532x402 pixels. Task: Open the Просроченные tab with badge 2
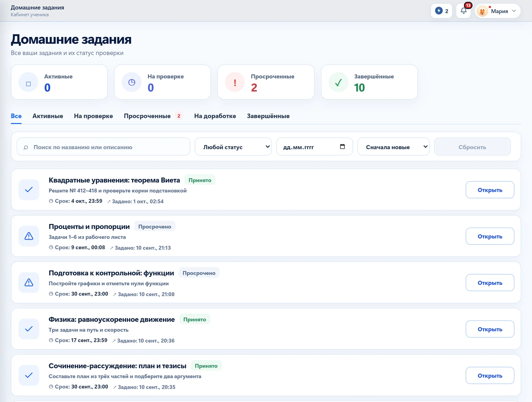click(153, 116)
